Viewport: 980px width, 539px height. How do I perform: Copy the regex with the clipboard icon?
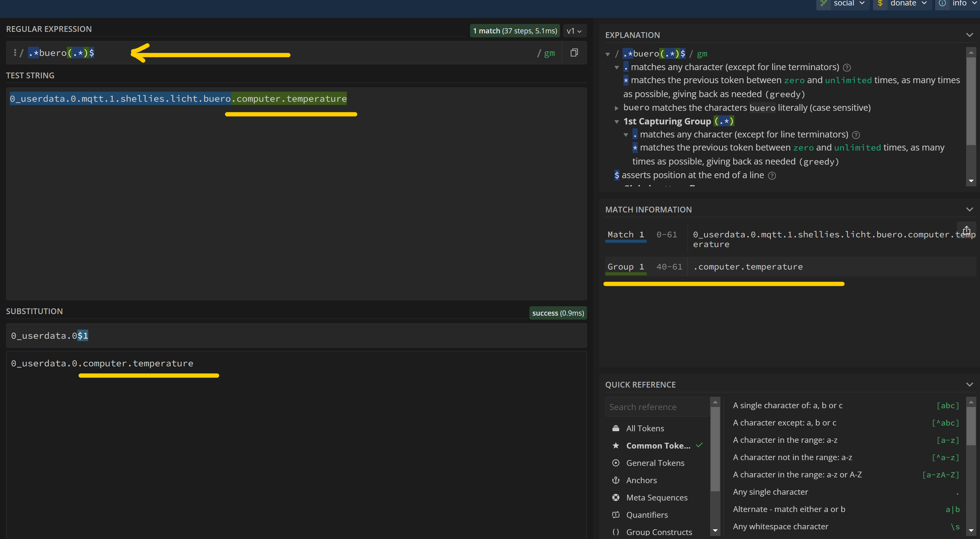(574, 53)
